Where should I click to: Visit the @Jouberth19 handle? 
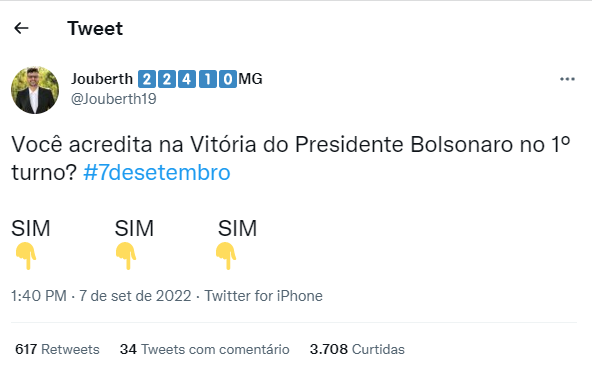coord(114,99)
